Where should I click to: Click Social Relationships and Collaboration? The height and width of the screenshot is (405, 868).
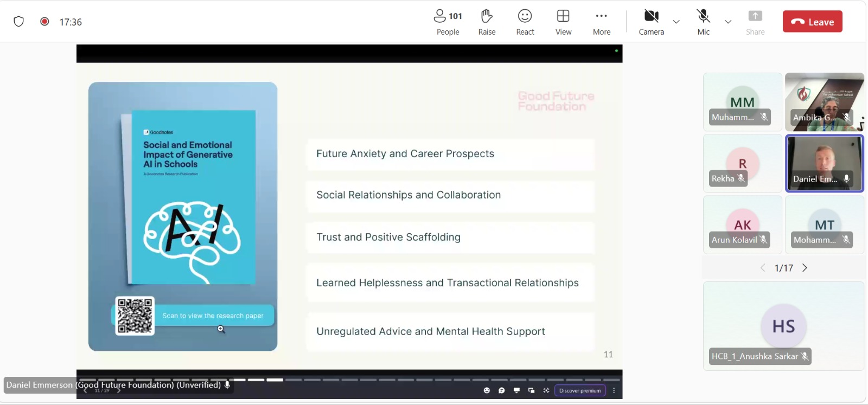tap(409, 195)
